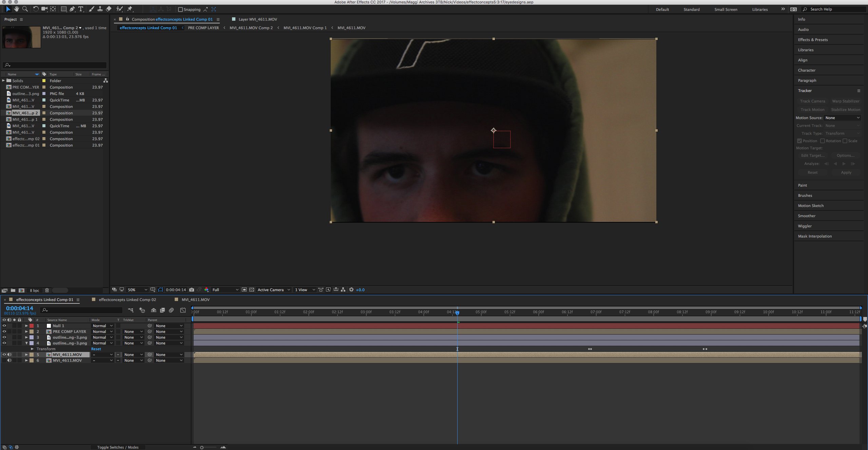Select the Zoom magnifier tool
The image size is (868, 450).
(x=25, y=9)
